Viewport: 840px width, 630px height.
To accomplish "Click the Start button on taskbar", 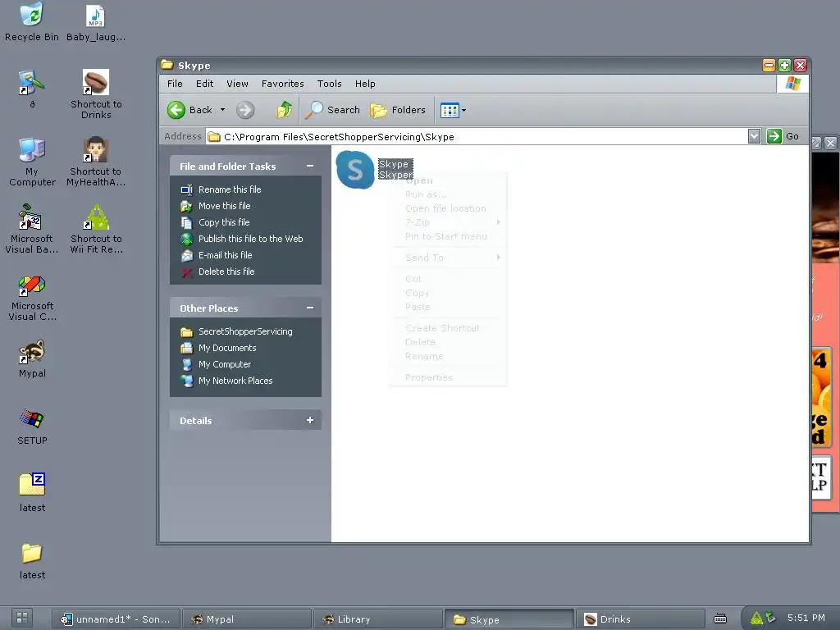I will [x=22, y=617].
